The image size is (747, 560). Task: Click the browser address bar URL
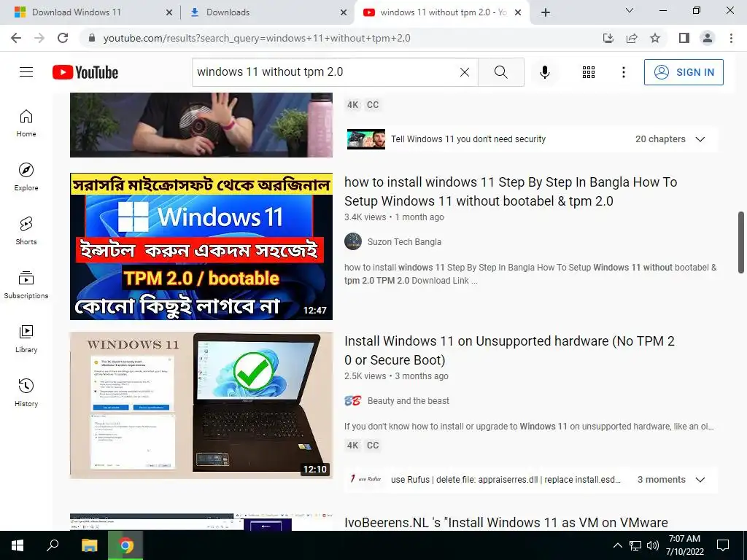[257, 38]
